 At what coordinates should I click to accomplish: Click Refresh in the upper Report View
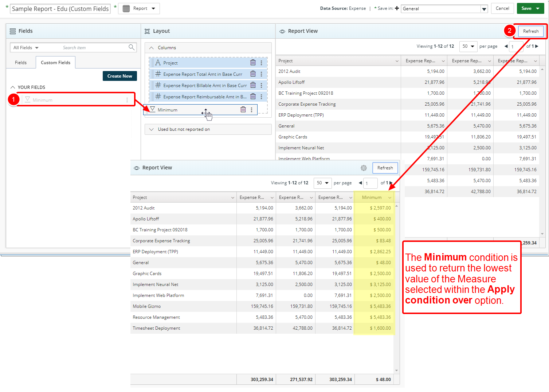coord(531,31)
